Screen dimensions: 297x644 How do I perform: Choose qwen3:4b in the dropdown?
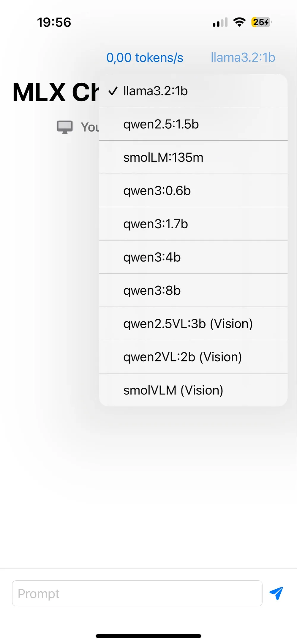193,257
